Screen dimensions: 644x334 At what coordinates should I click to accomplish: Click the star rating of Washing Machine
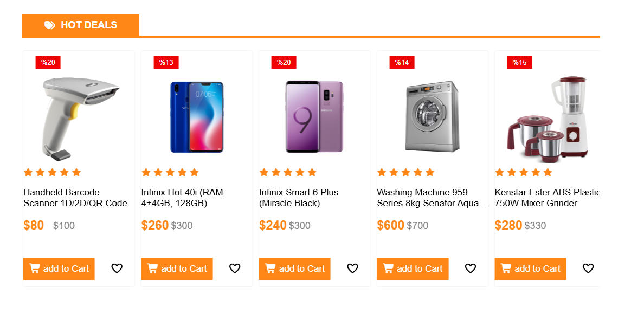coord(405,173)
